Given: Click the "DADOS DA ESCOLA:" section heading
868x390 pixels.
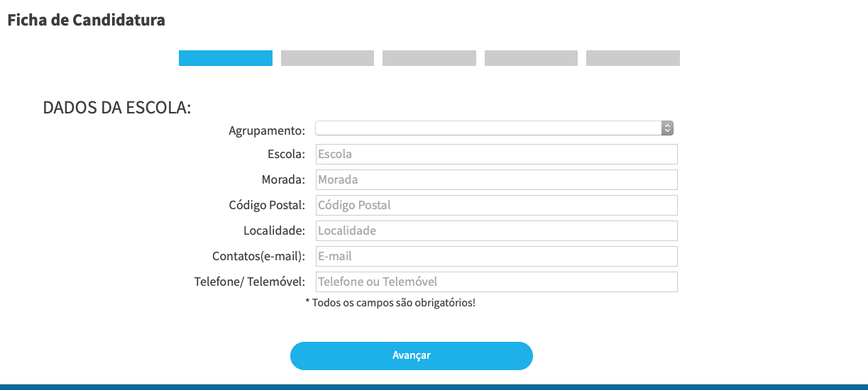Looking at the screenshot, I should 117,108.
